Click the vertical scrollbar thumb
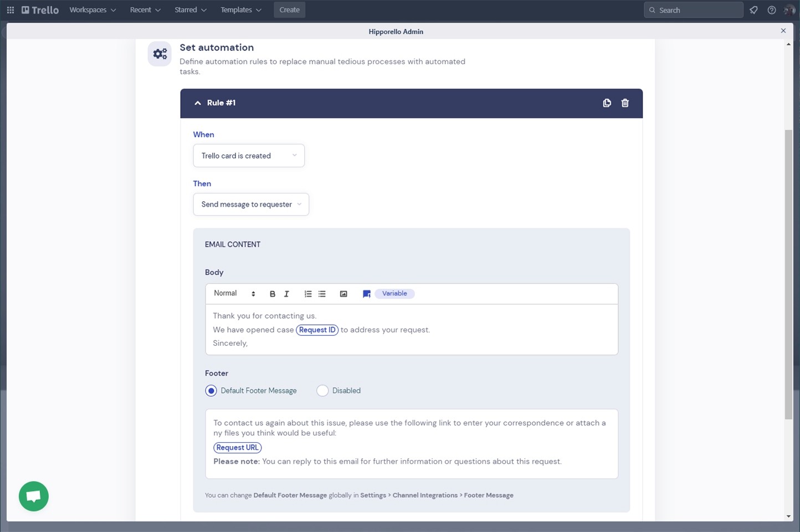The image size is (800, 532). click(x=788, y=274)
